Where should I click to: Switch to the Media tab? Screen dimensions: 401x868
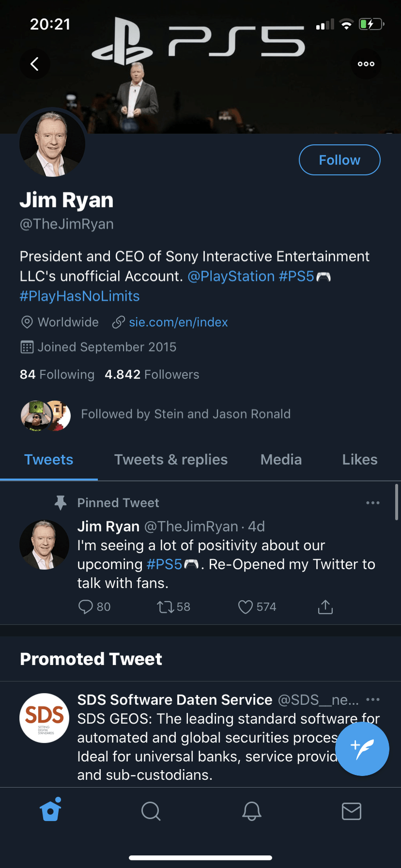click(x=281, y=459)
